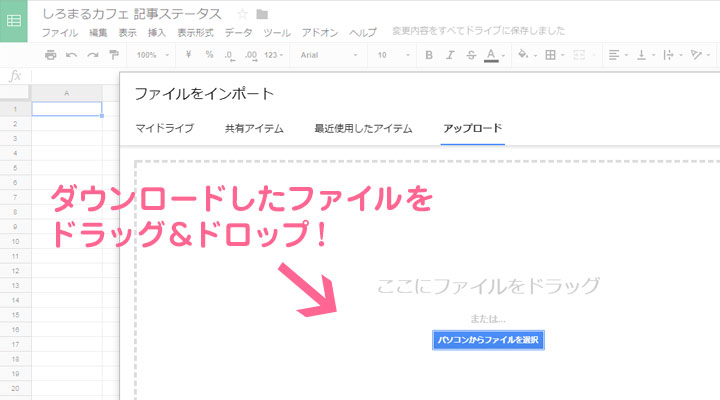Format as percent
The width and height of the screenshot is (720, 400).
(209, 55)
